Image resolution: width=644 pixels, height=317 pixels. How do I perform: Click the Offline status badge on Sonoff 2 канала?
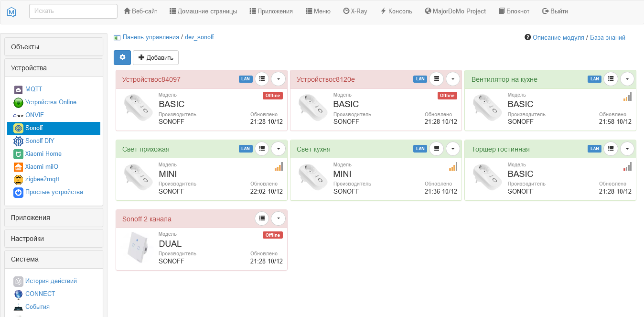pos(272,235)
